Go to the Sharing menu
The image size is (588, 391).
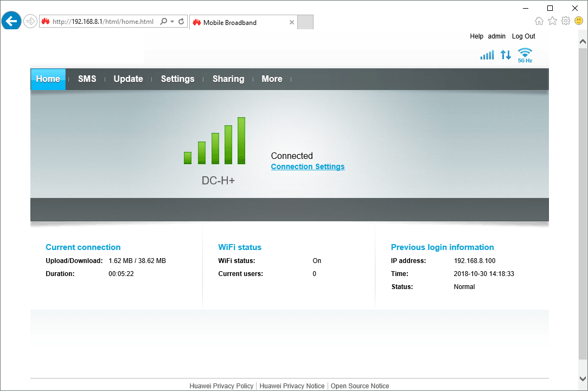pos(228,79)
